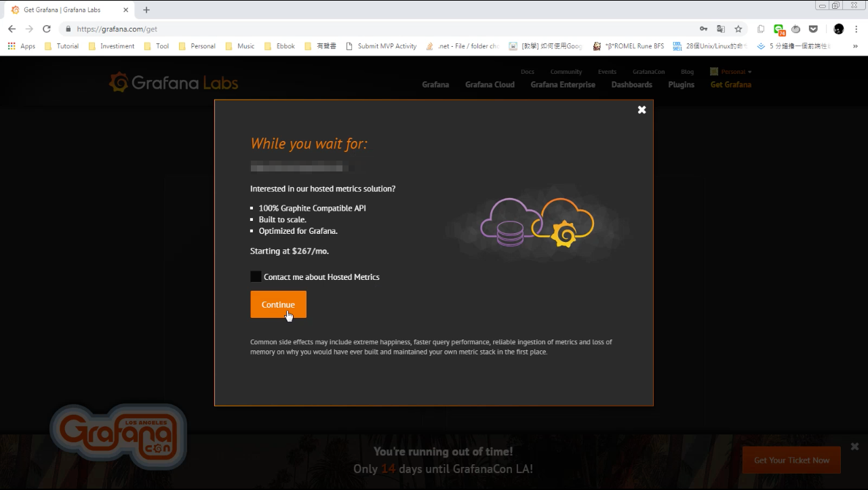
Task: Click the translate page icon
Action: (x=721, y=29)
